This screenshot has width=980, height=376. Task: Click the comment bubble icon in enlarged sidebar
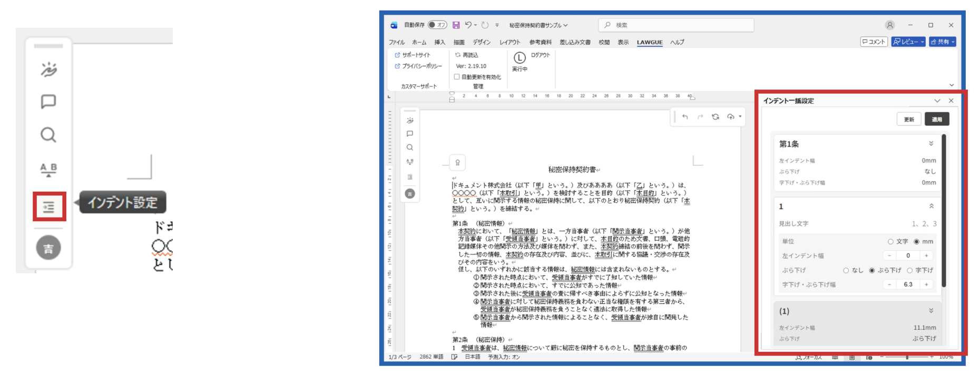(x=48, y=101)
